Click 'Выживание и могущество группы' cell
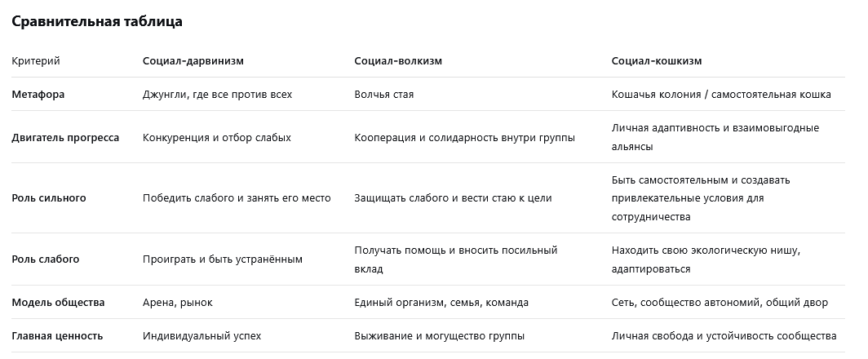Screen dimensions: 868x359 tap(439, 336)
